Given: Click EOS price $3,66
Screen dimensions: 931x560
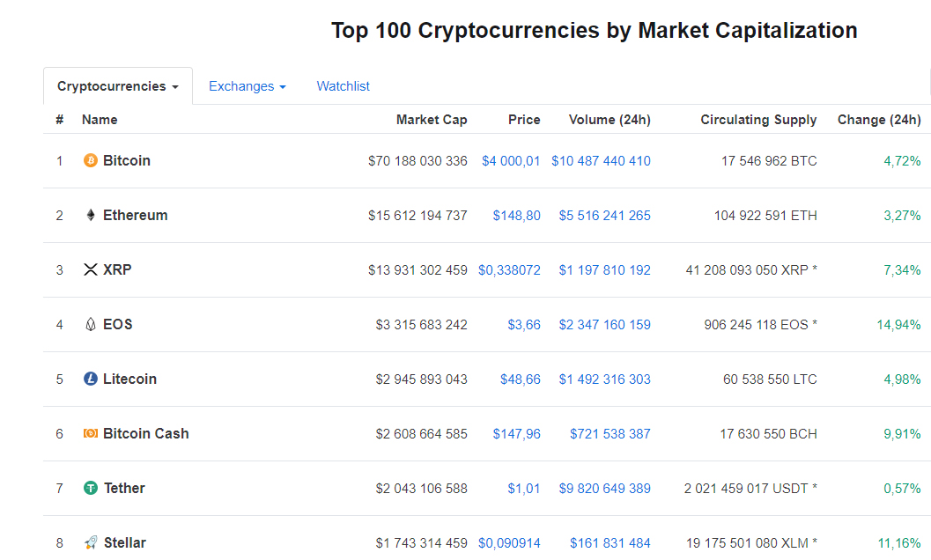Looking at the screenshot, I should [524, 325].
